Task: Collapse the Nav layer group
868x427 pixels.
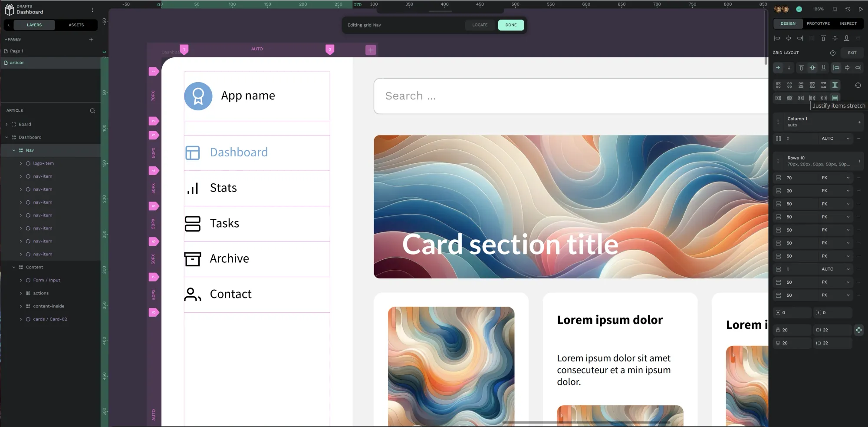Action: (14, 150)
